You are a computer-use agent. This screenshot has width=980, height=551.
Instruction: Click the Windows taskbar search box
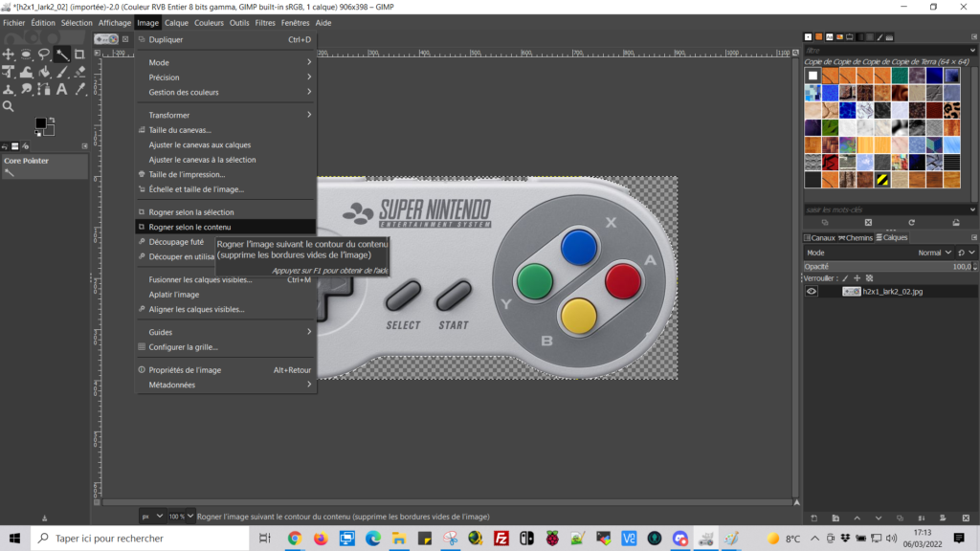(x=140, y=539)
